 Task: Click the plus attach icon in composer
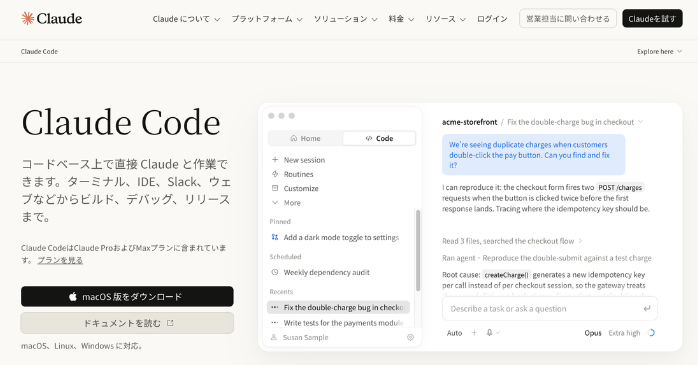click(x=475, y=333)
